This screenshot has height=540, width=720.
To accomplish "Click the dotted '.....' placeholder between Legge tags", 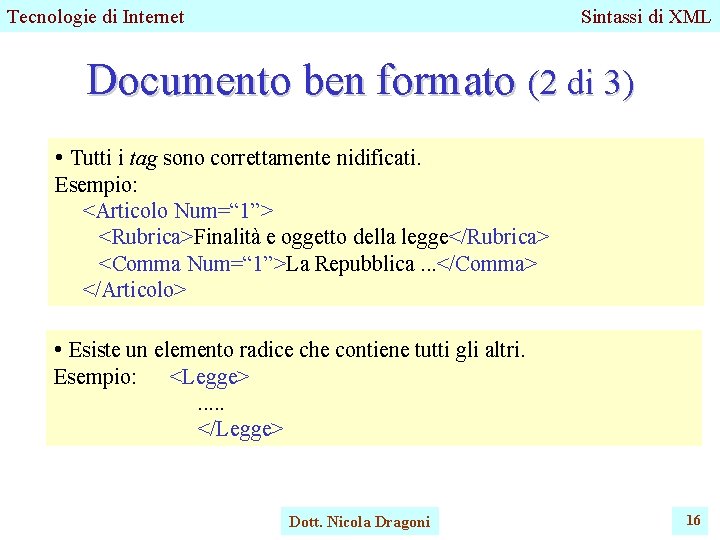I will point(211,408).
